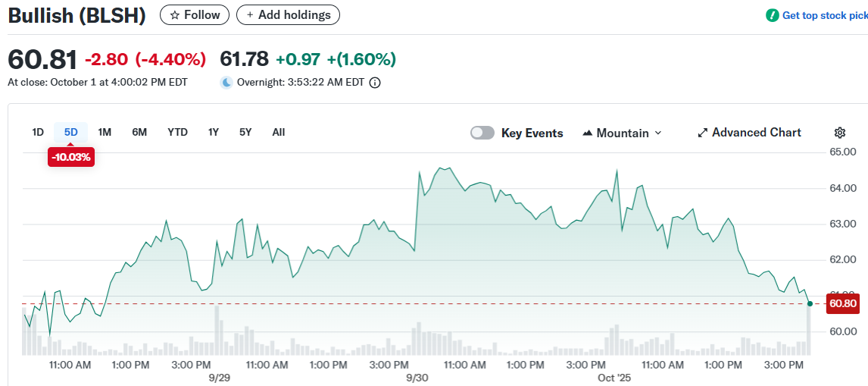Select the 1M time range tab
Screen dimensions: 868x386
pyautogui.click(x=105, y=132)
